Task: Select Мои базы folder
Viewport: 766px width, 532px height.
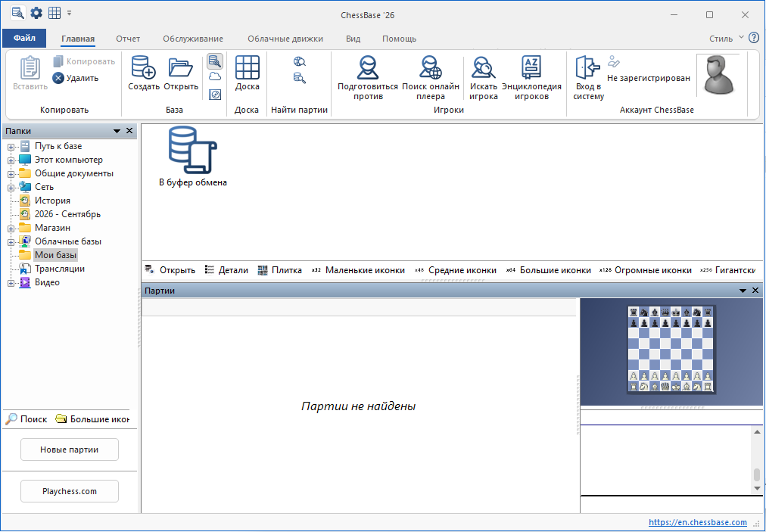Action: pos(55,255)
